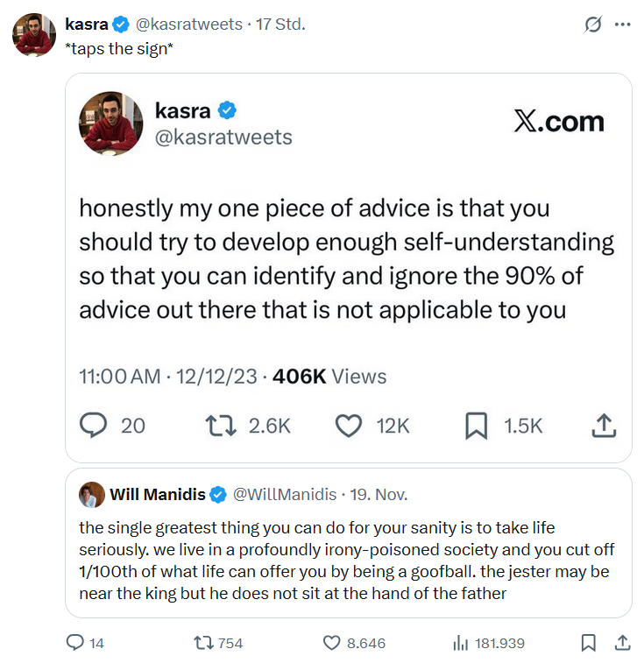Share the post via the bottom share icon

[x=623, y=643]
